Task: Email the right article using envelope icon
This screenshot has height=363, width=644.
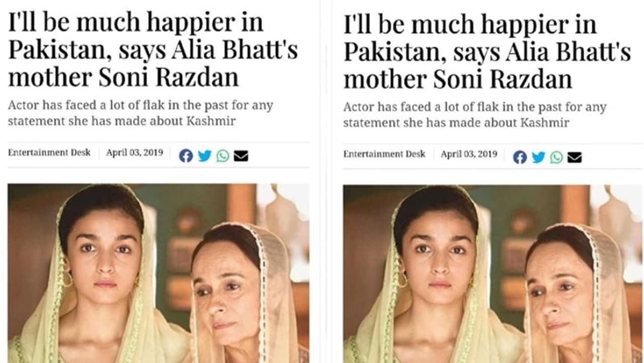Action: pos(575,157)
